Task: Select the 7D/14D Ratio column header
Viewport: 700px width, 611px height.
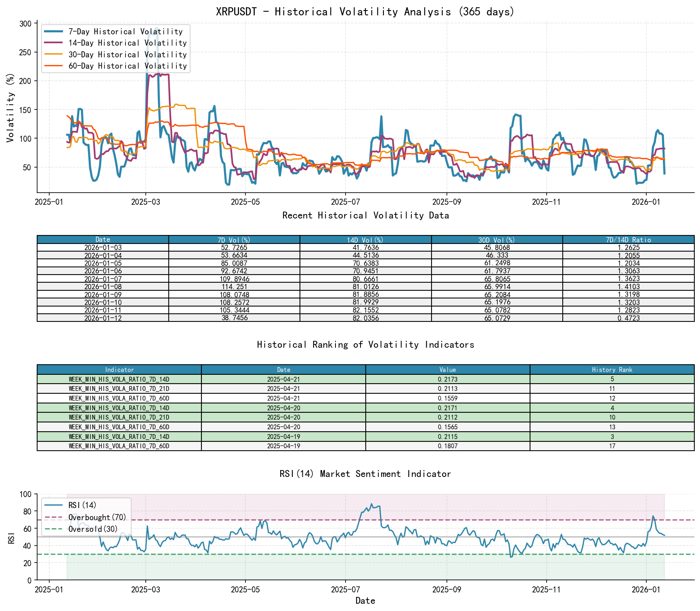Action: click(631, 239)
